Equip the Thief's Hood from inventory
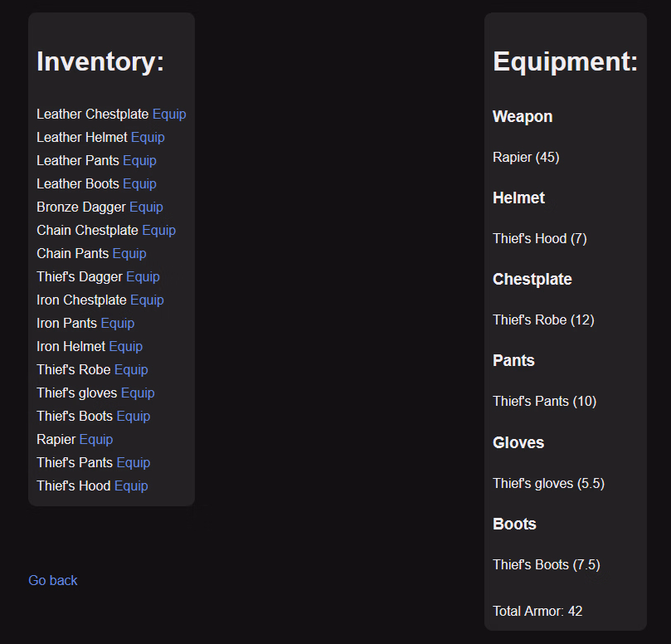The width and height of the screenshot is (671, 644). (x=131, y=486)
